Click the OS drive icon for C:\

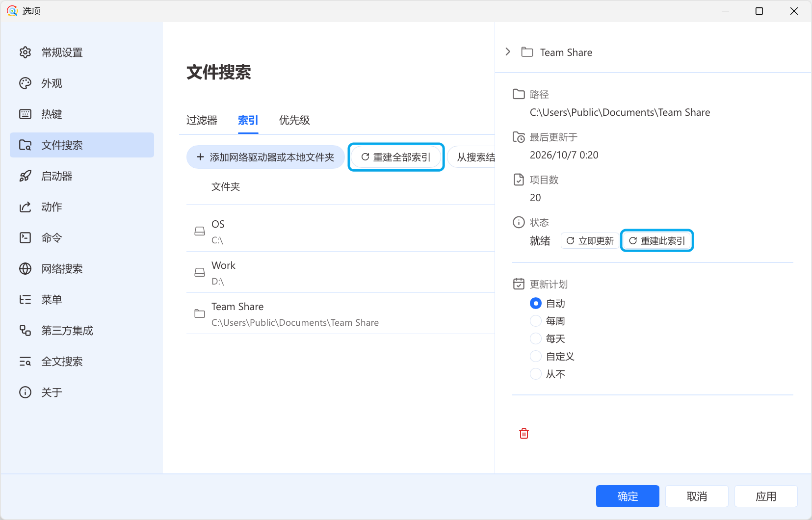[x=200, y=231]
